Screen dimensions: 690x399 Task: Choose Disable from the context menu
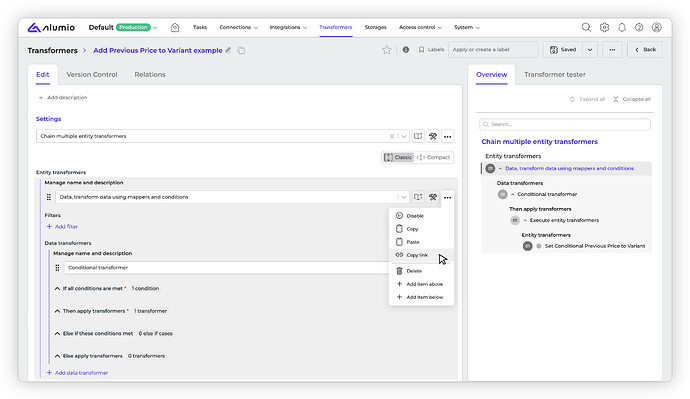[421, 216]
